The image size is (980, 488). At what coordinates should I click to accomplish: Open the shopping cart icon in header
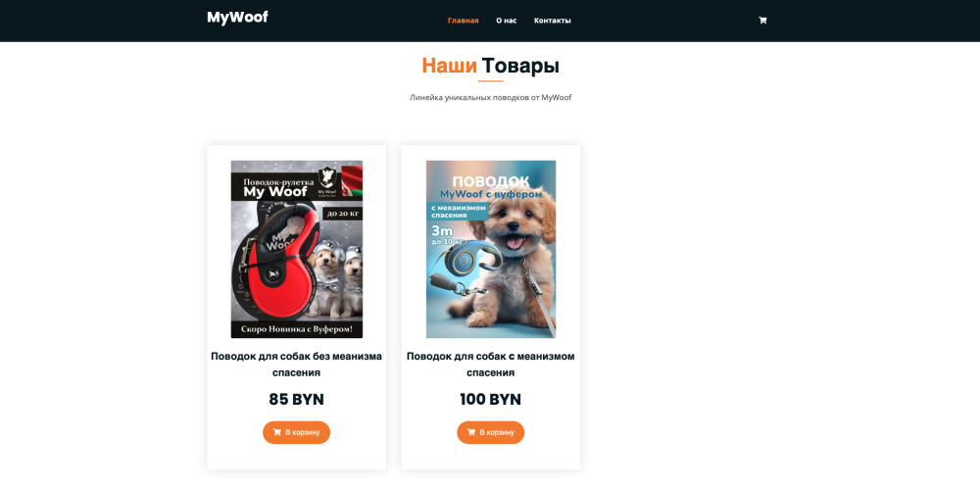[x=762, y=21]
